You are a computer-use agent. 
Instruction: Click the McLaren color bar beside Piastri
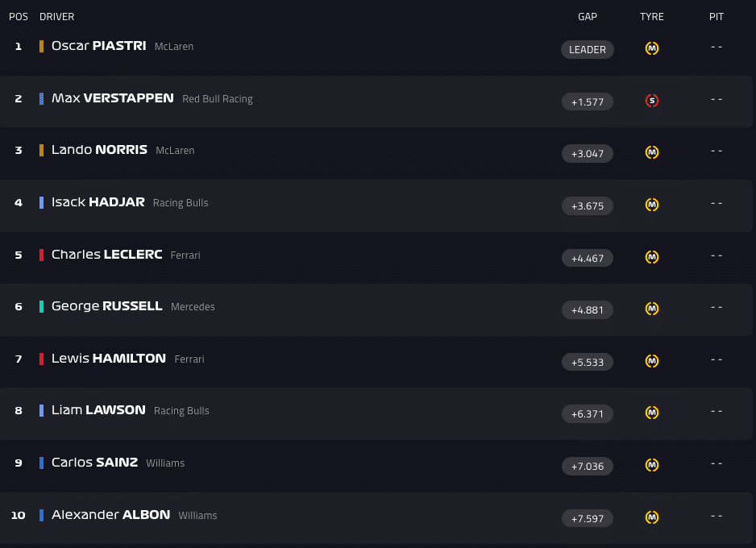pyautogui.click(x=41, y=46)
